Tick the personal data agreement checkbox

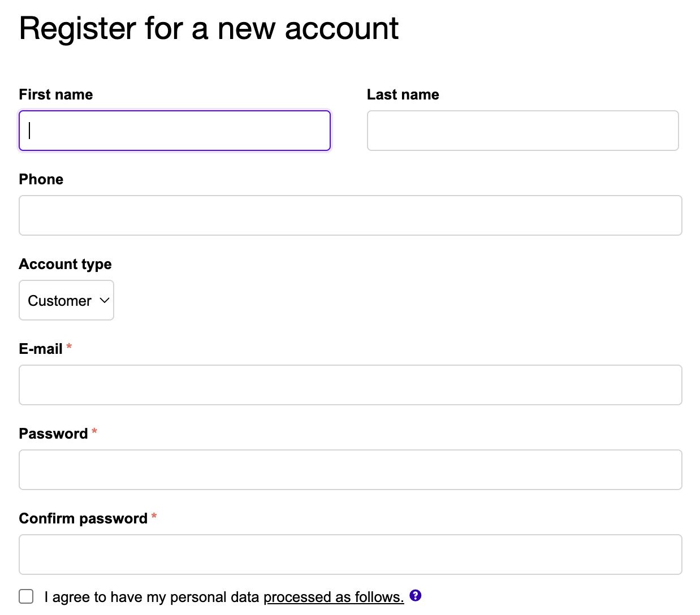(x=26, y=596)
